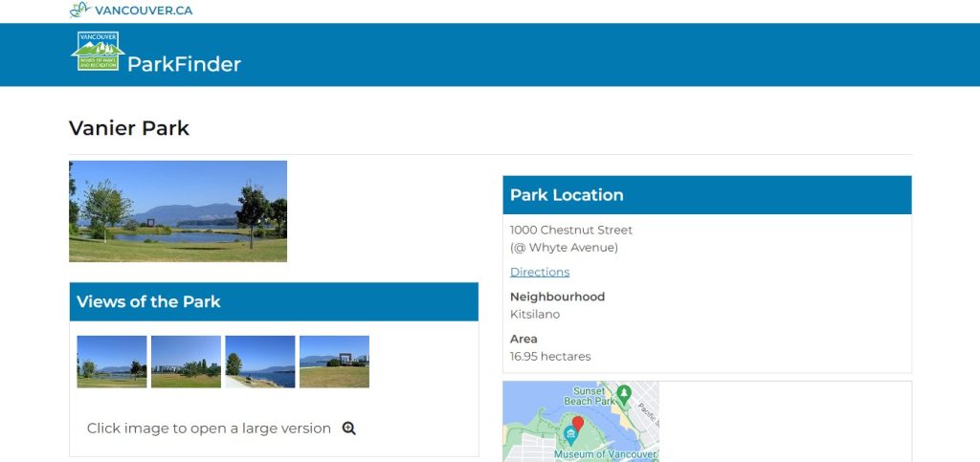The height and width of the screenshot is (462, 980).
Task: Click the red location pin on map
Action: pos(577,424)
